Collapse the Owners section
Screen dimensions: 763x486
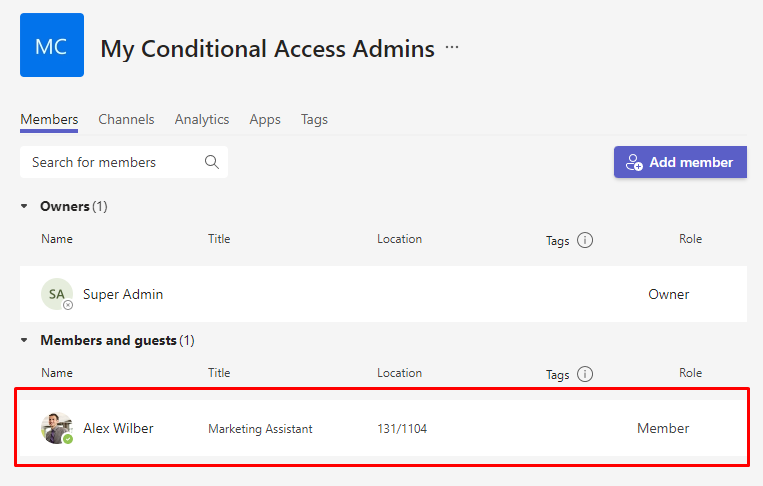(x=25, y=207)
